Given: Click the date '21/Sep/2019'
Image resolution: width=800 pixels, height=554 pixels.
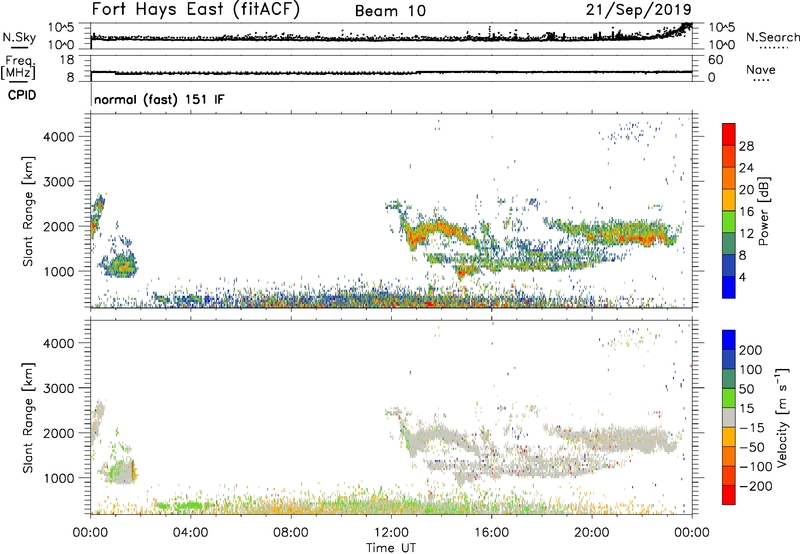Looking at the screenshot, I should (639, 10).
